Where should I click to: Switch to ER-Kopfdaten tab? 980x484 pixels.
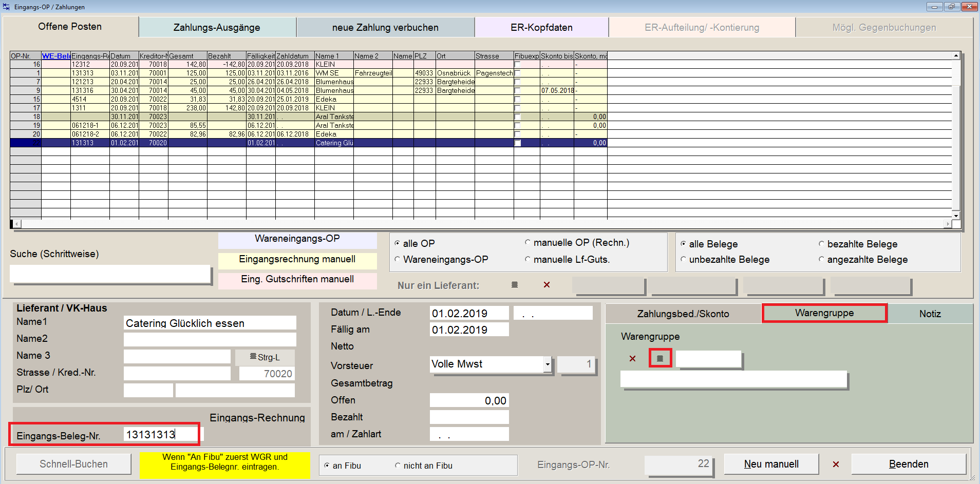(x=541, y=27)
